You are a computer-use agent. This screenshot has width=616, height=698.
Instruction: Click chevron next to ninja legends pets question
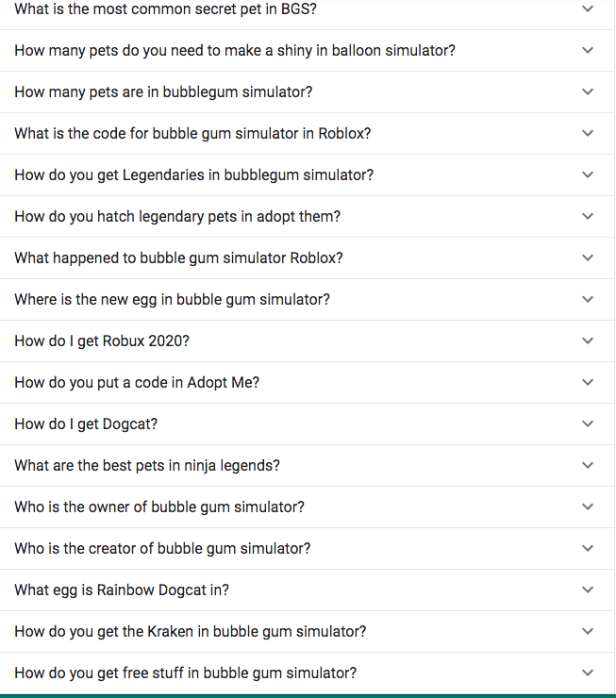tap(588, 466)
